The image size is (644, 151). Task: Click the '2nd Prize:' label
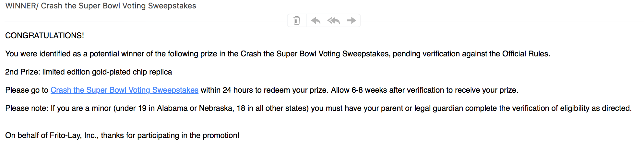coord(22,72)
